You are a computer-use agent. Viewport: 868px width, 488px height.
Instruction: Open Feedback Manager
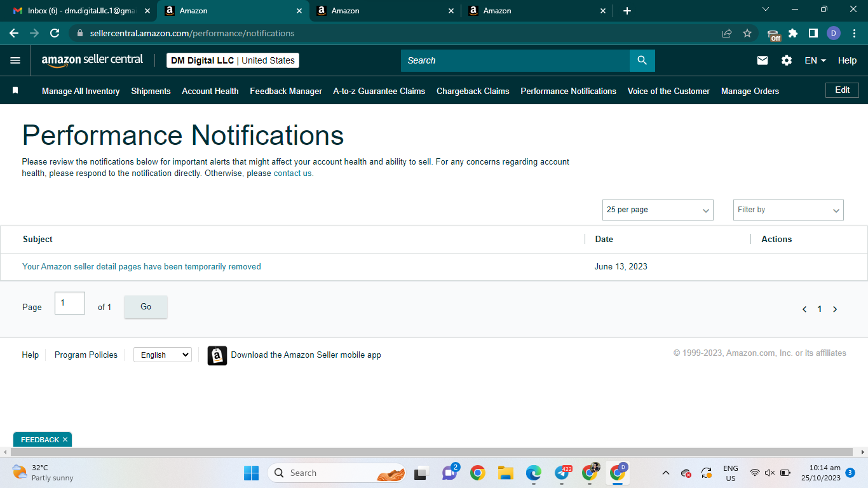286,91
